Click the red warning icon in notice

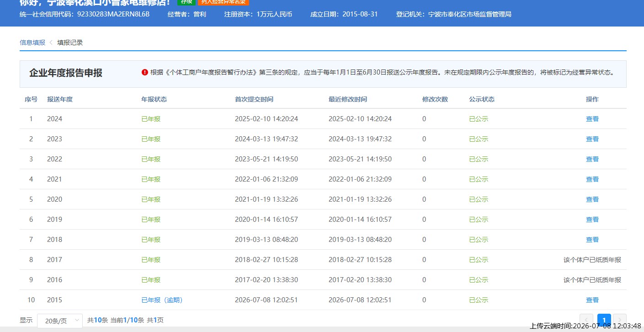145,72
